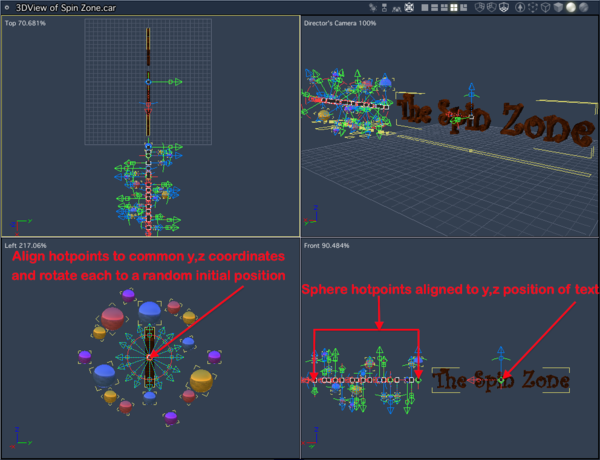Switch to single-pane view layout
This screenshot has height=460, width=600.
click(x=425, y=8)
